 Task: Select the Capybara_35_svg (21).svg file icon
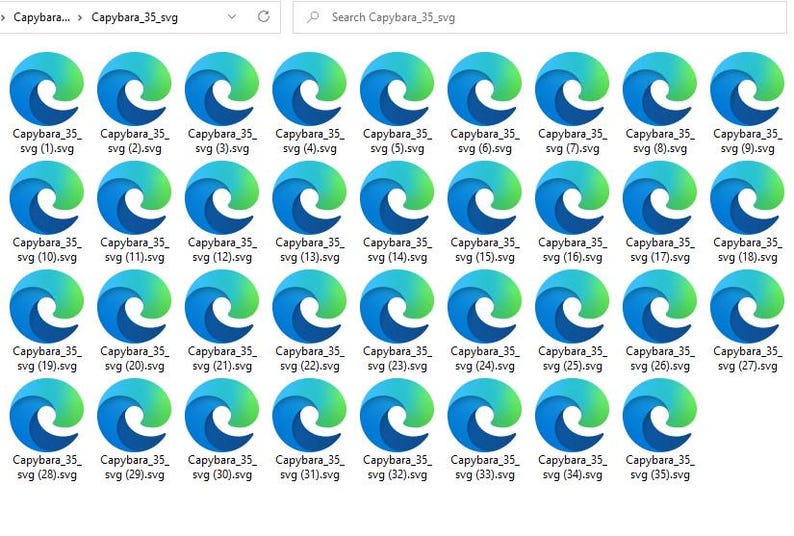[222, 307]
